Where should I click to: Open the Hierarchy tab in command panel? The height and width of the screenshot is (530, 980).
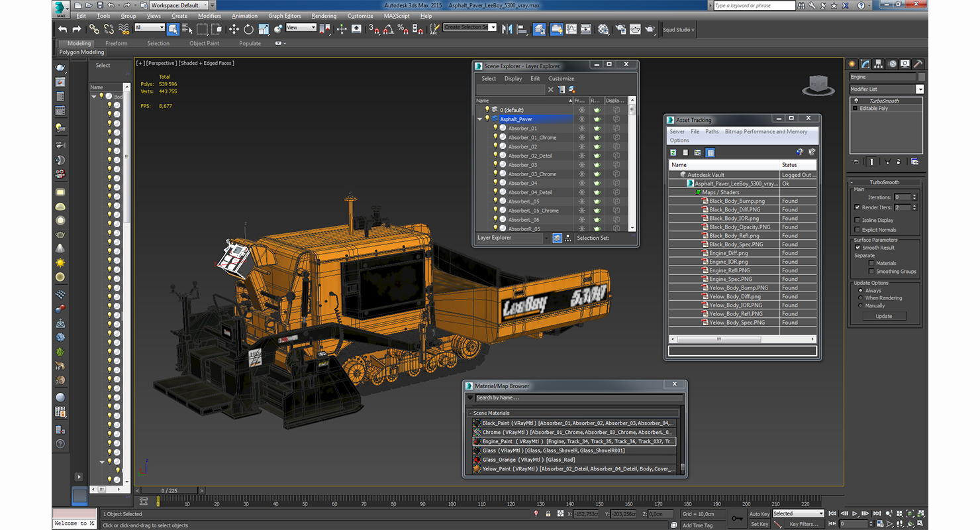879,64
